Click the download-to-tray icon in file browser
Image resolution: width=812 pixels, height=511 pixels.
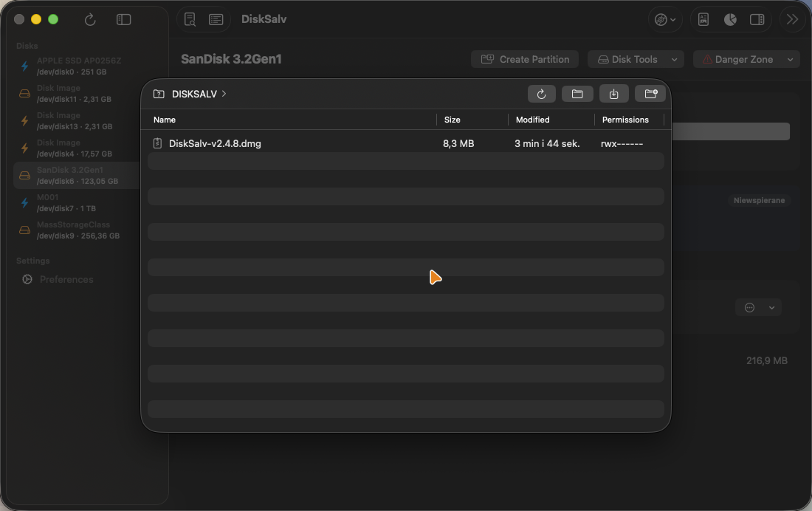click(613, 94)
